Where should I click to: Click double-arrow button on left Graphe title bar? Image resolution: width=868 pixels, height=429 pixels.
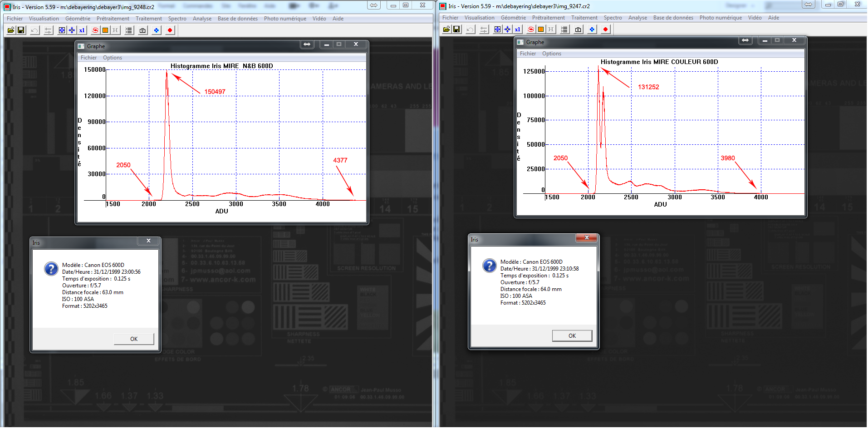tap(307, 44)
